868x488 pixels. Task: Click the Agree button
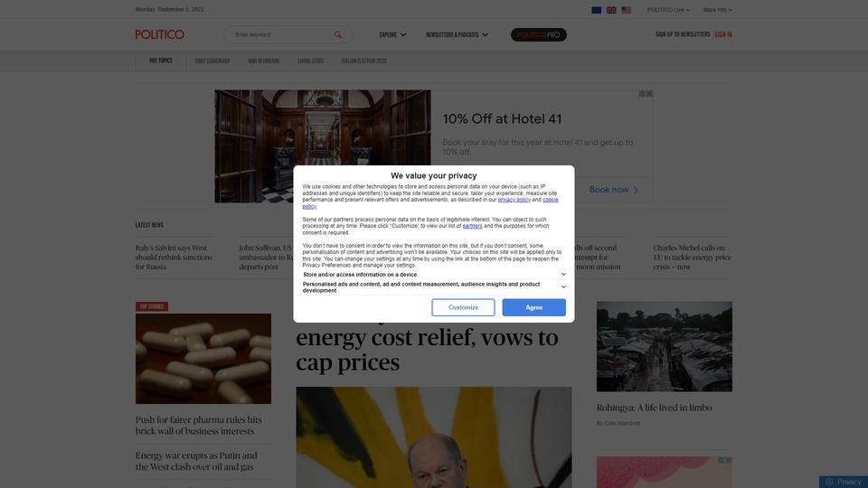pyautogui.click(x=533, y=307)
